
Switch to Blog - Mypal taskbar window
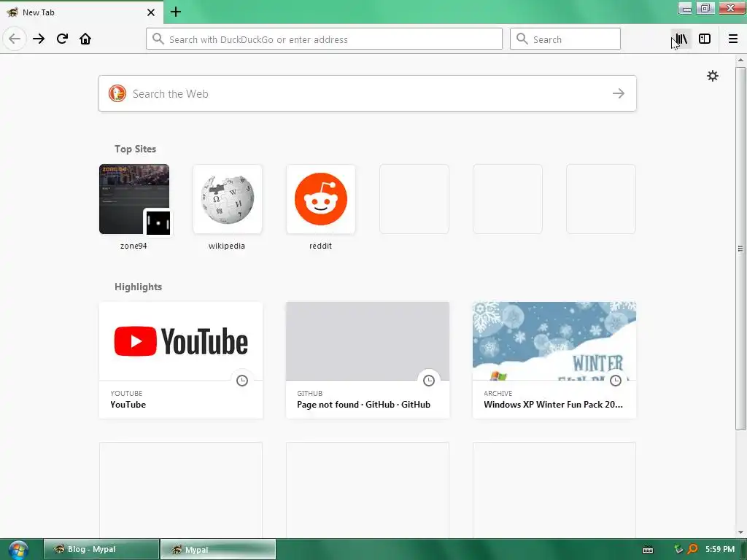pyautogui.click(x=101, y=549)
